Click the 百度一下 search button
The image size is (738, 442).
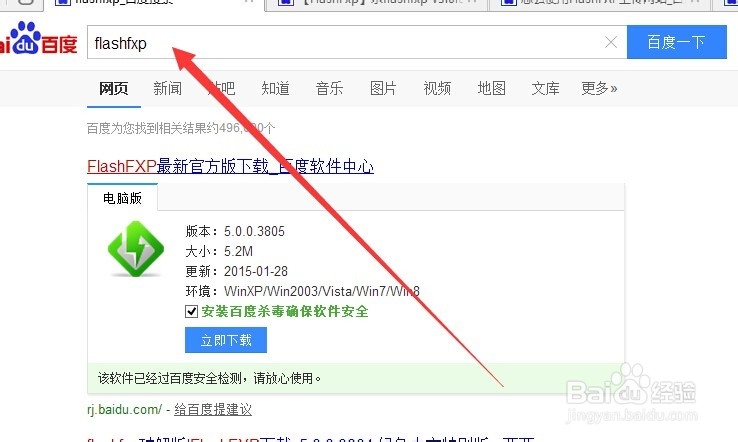click(676, 42)
